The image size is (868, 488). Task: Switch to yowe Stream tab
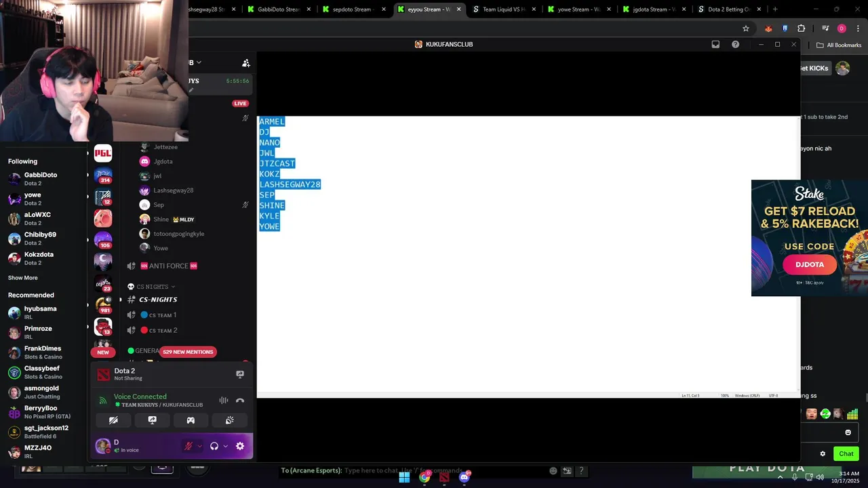click(x=578, y=9)
